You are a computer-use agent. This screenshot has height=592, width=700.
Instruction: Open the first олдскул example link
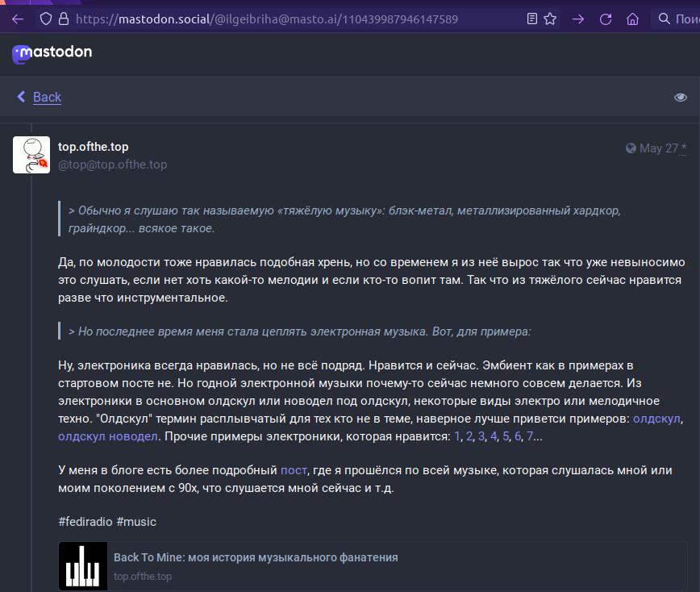tap(656, 419)
